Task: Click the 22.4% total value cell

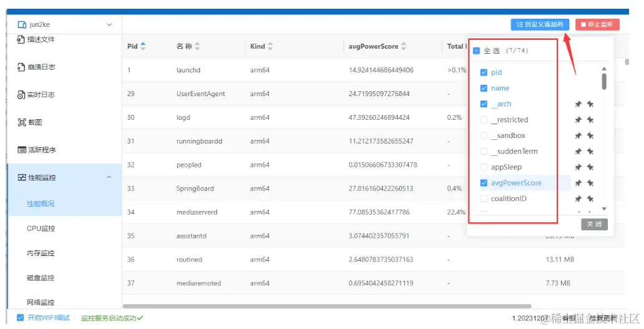Action: 456,212
